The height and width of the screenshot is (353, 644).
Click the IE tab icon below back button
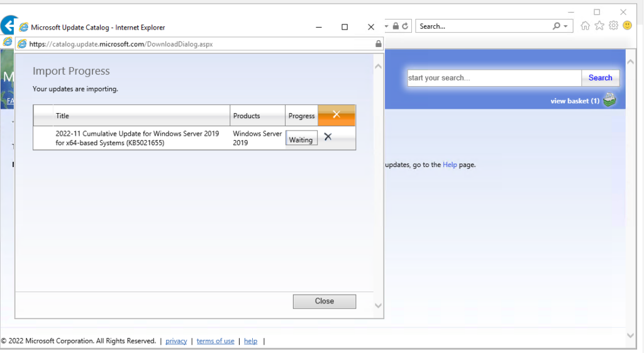8,42
